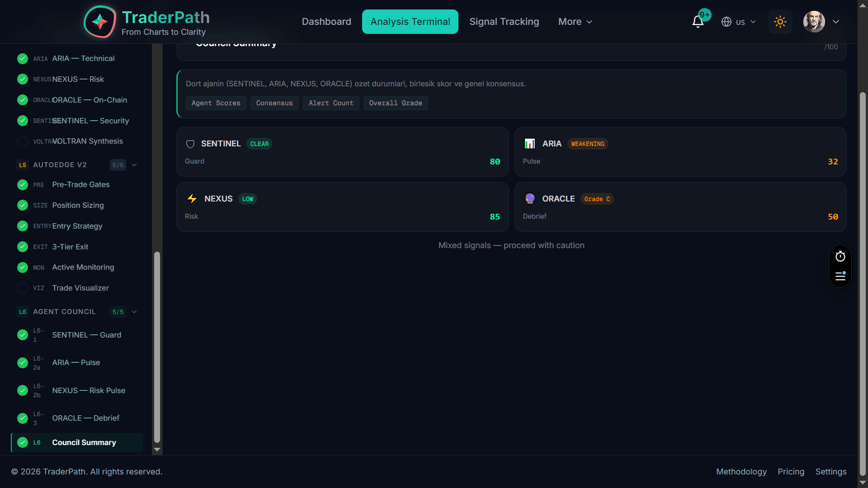This screenshot has width=868, height=488.
Task: Click the NEXUS lightning bolt icon
Action: pyautogui.click(x=192, y=199)
